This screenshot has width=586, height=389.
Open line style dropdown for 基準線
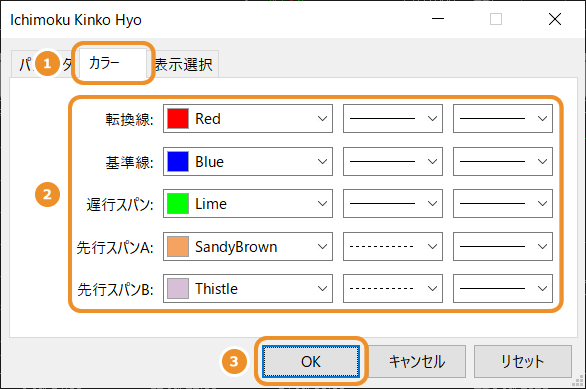(393, 161)
